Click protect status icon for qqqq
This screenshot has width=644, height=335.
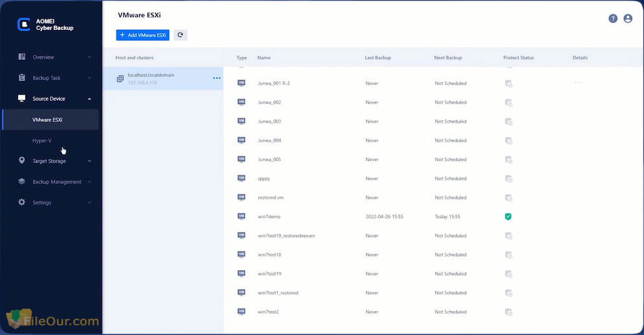[508, 179]
